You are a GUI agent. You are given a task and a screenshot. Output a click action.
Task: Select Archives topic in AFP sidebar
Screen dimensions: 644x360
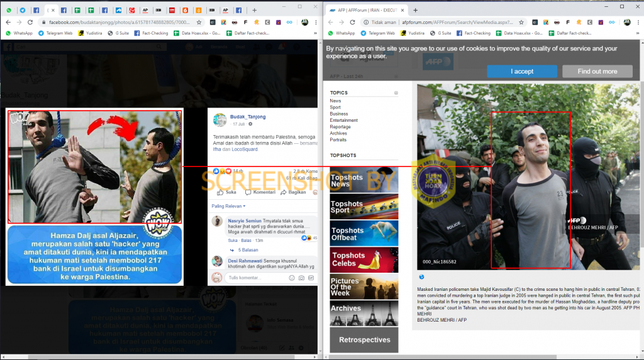(x=338, y=133)
